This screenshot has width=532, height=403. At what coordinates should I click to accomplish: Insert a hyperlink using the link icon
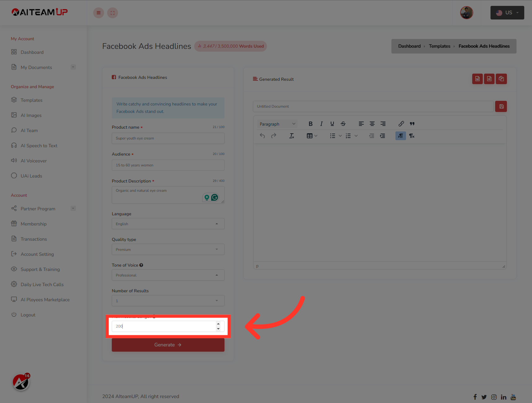[401, 124]
